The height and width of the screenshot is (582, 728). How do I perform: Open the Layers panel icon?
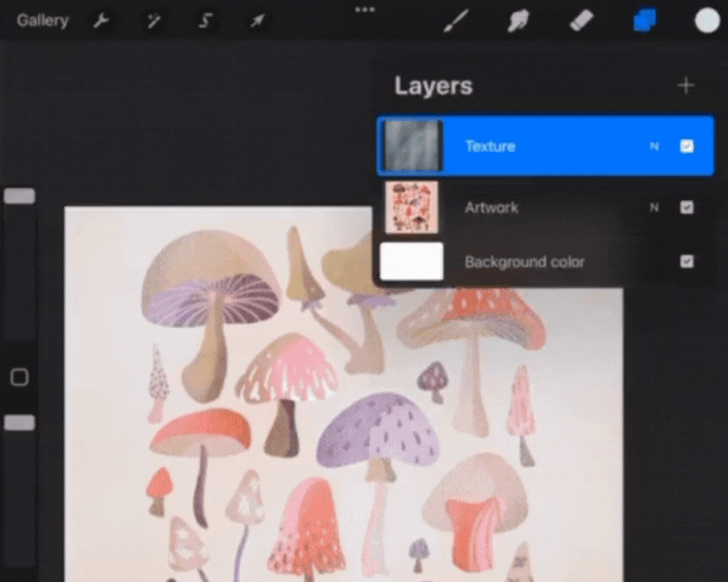pos(644,20)
